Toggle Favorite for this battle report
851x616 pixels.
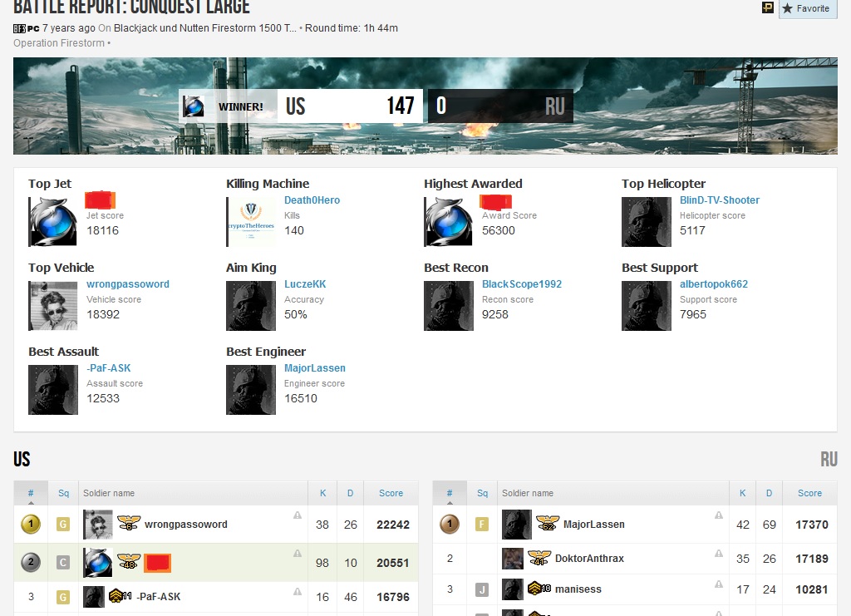pyautogui.click(x=807, y=8)
